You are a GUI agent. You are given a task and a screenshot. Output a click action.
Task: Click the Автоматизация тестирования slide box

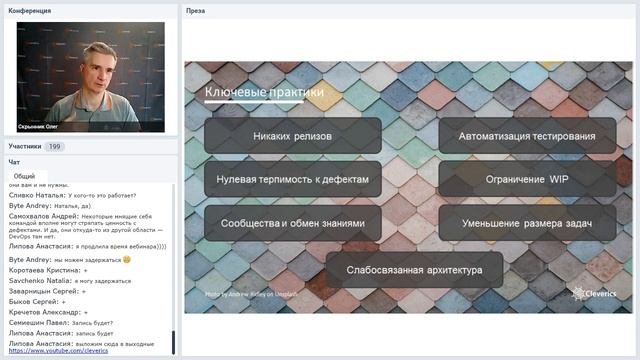tap(527, 136)
